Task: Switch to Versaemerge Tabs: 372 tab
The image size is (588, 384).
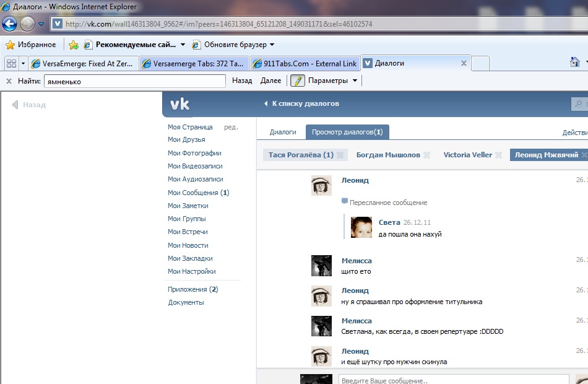Action: point(194,63)
